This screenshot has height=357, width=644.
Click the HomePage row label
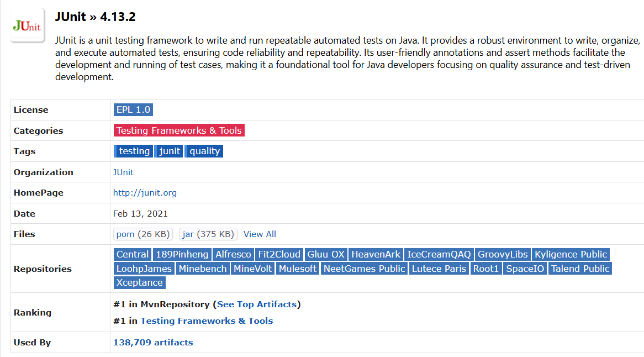coord(38,193)
